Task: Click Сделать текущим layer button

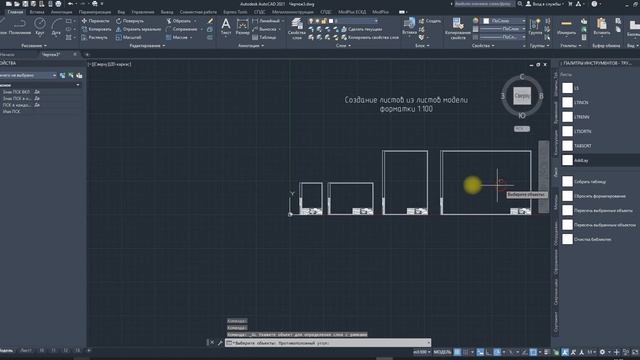Action: point(362,29)
